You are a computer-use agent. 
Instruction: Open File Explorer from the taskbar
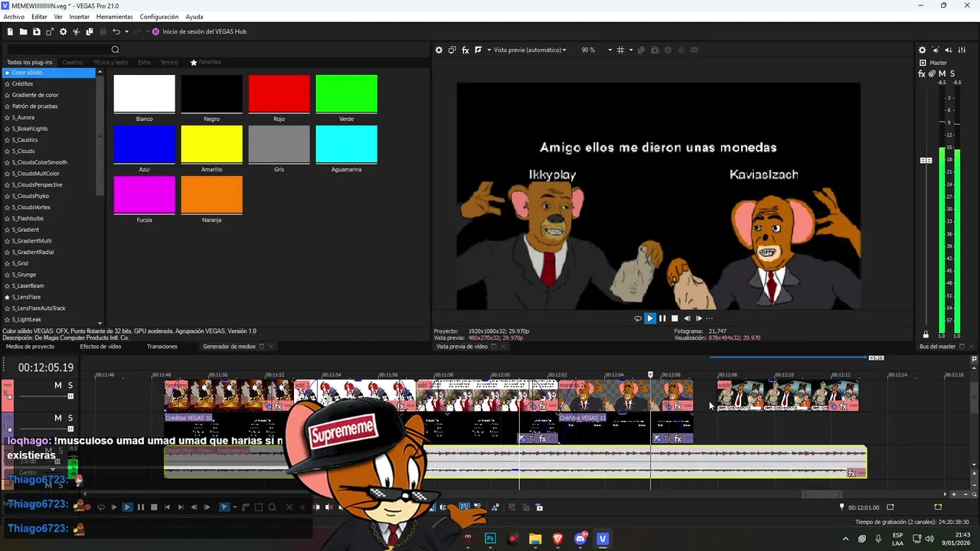pyautogui.click(x=535, y=539)
